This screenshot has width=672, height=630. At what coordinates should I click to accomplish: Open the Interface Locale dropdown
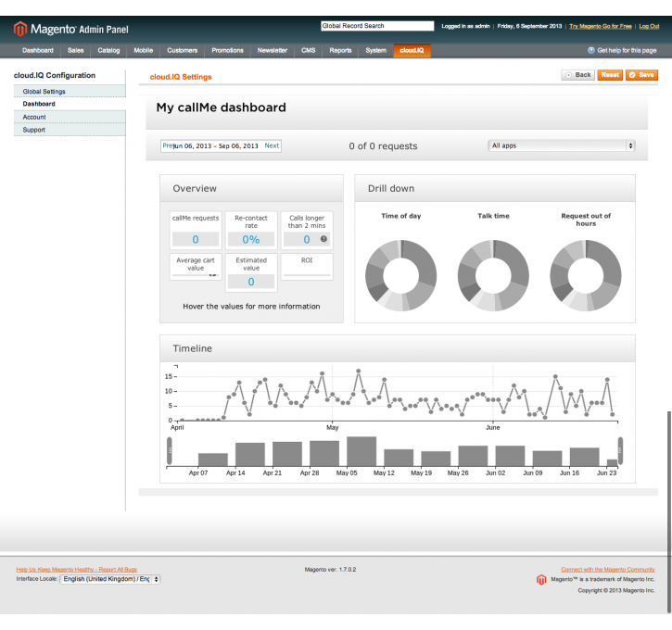pos(110,579)
